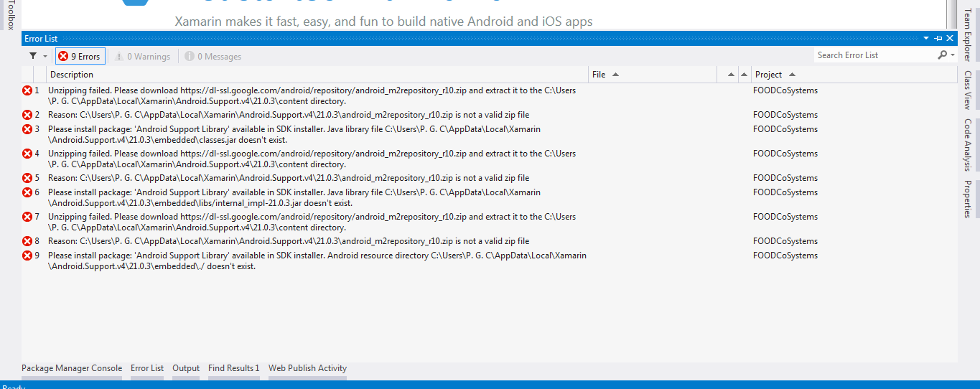980x389 pixels.
Task: Toggle the 0 Messages filter button
Action: [x=213, y=56]
